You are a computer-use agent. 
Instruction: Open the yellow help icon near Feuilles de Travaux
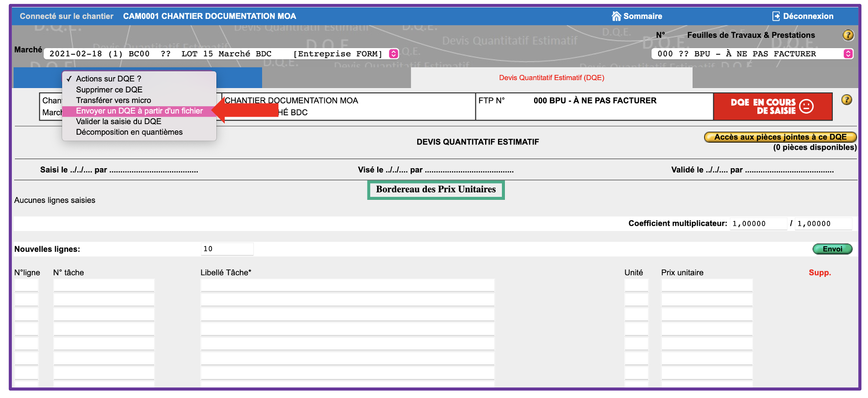pyautogui.click(x=848, y=35)
